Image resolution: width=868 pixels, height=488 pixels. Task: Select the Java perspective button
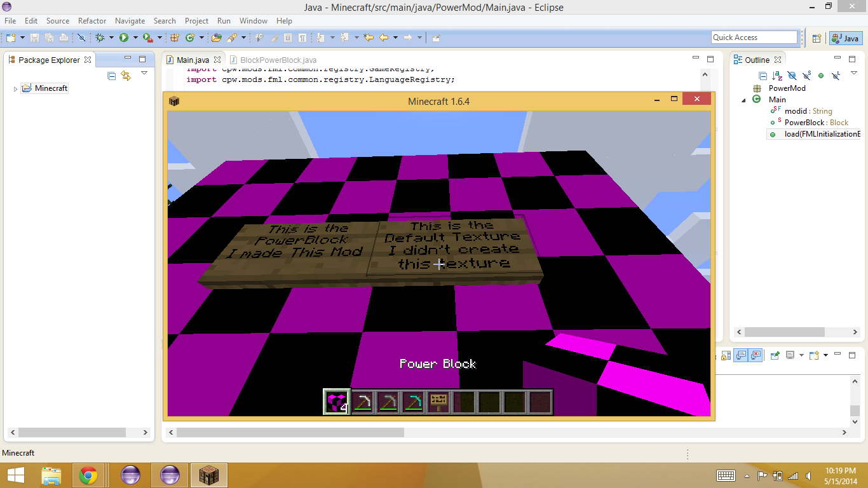click(846, 38)
